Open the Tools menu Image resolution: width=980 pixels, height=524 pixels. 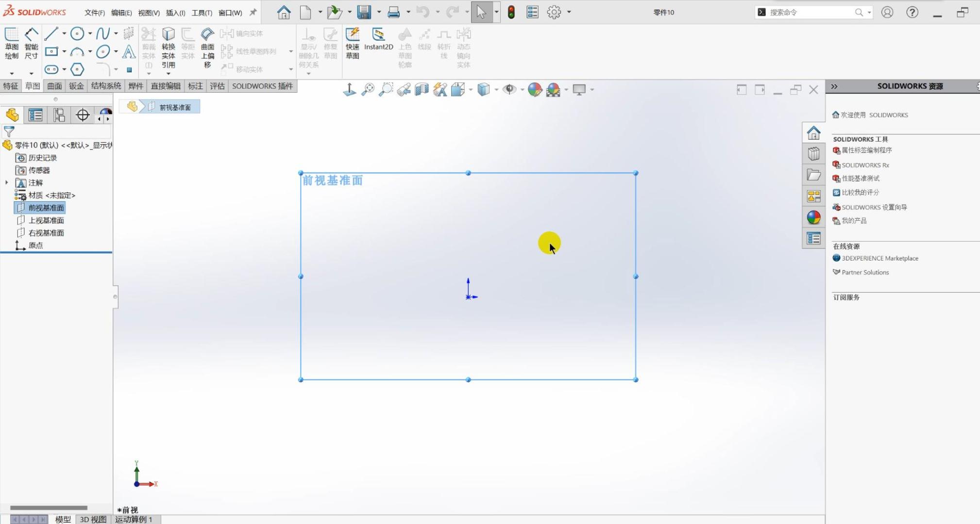coord(202,13)
